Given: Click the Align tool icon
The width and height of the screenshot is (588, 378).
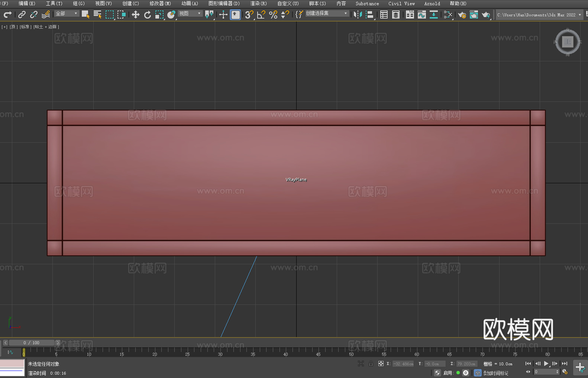Looking at the screenshot, I should 370,14.
